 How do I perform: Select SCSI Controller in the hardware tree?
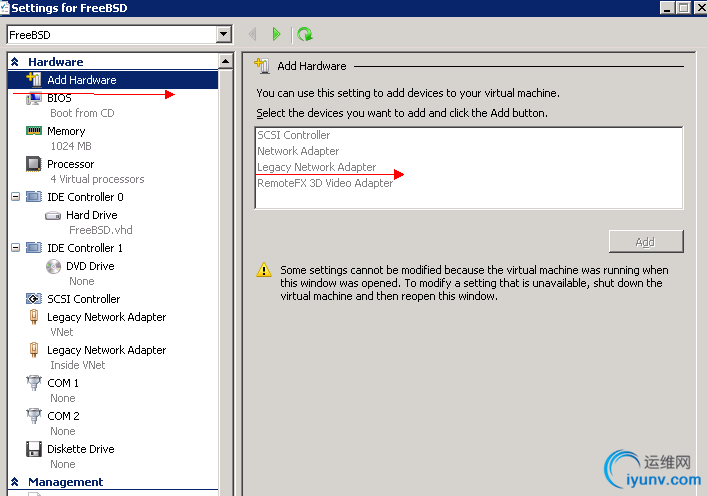coord(84,299)
